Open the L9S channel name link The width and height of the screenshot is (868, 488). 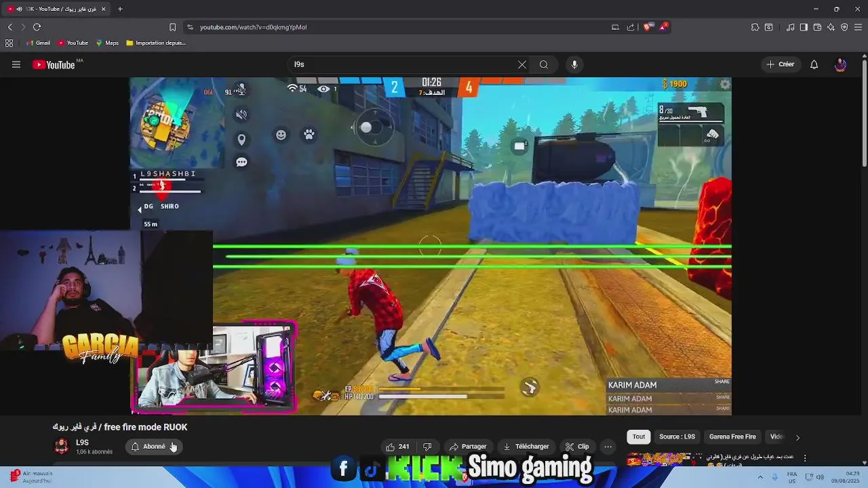tap(82, 443)
